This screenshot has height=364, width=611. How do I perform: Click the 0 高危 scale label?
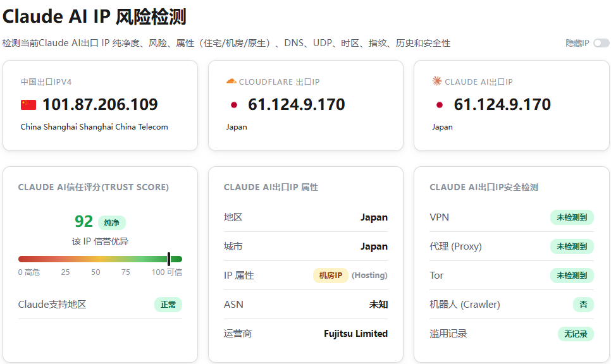[29, 272]
